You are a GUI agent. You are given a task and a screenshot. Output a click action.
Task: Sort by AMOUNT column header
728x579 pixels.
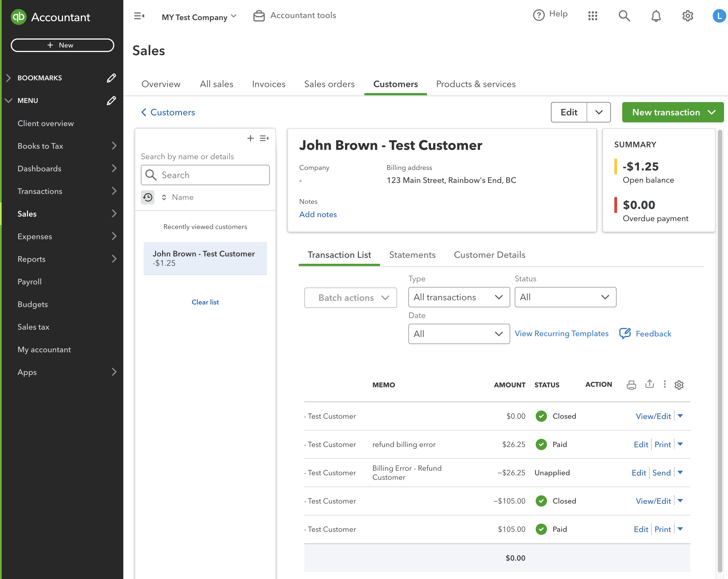coord(510,385)
